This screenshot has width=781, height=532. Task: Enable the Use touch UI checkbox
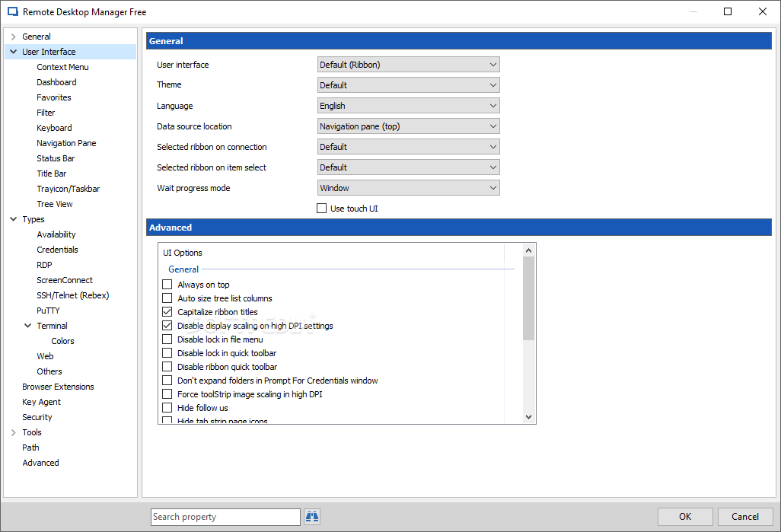click(322, 209)
